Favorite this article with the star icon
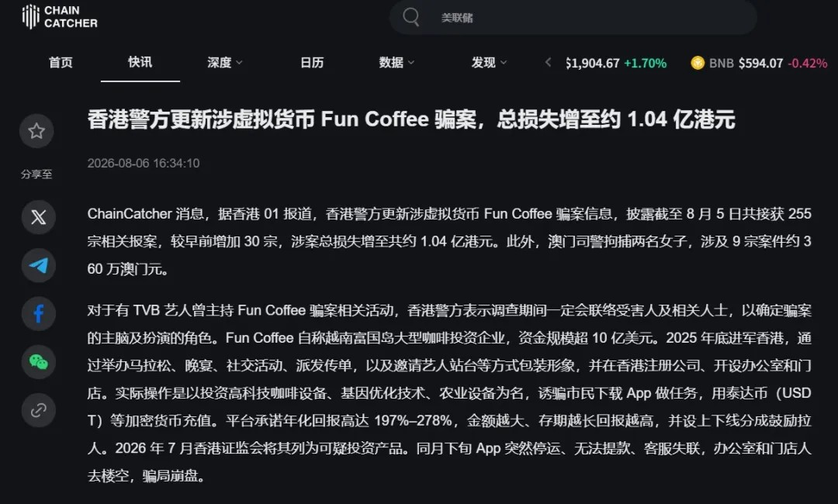The image size is (838, 504). [x=36, y=131]
